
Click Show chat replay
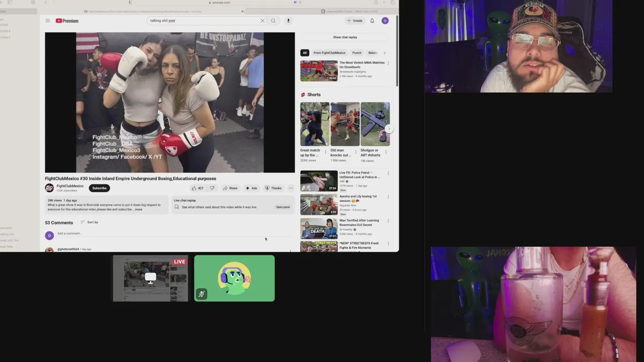point(345,37)
